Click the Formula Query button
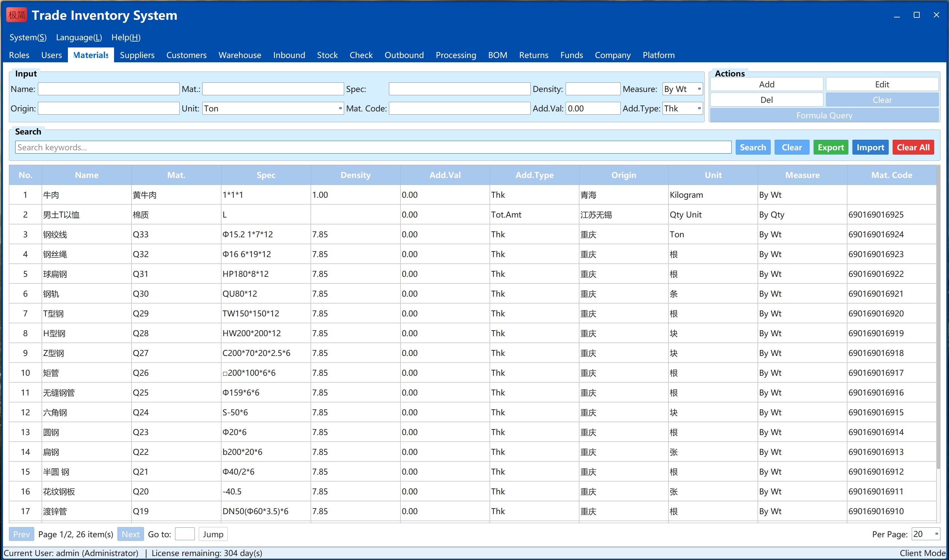This screenshot has width=949, height=560. (x=824, y=115)
